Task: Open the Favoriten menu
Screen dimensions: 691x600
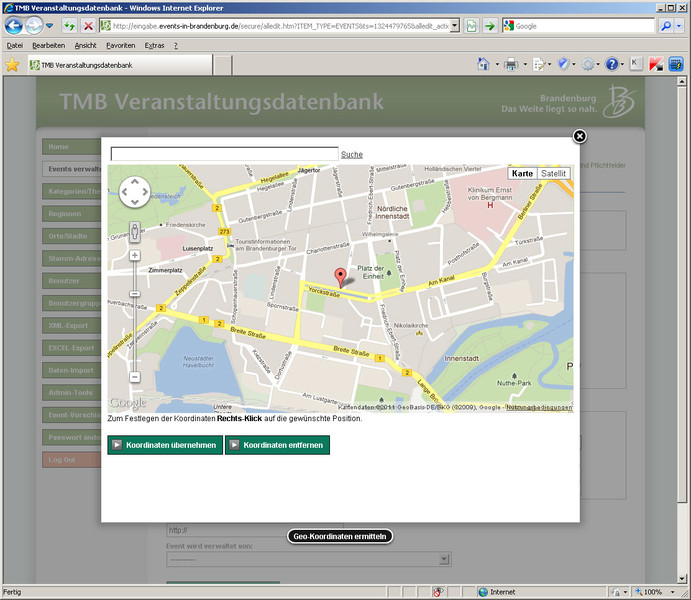Action: [120, 45]
